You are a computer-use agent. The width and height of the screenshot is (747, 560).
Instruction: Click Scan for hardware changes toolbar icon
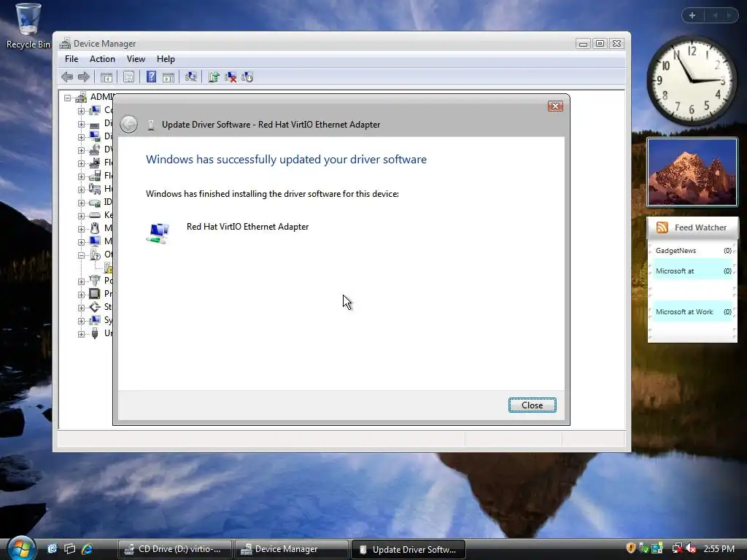coord(191,77)
